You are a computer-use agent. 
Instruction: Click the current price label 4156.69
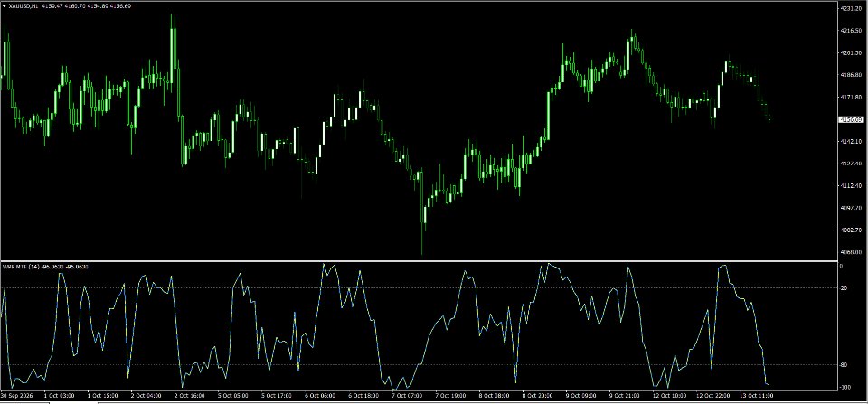(x=850, y=119)
